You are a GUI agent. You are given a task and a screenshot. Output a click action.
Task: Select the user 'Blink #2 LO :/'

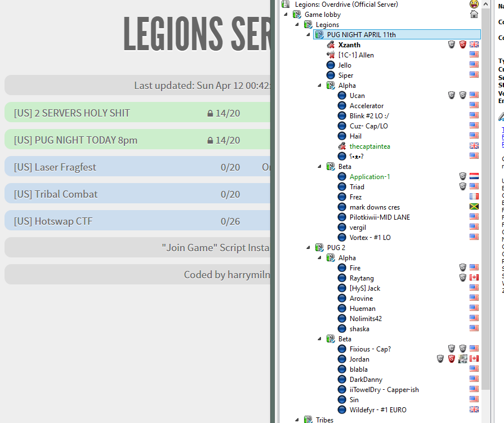[369, 115]
